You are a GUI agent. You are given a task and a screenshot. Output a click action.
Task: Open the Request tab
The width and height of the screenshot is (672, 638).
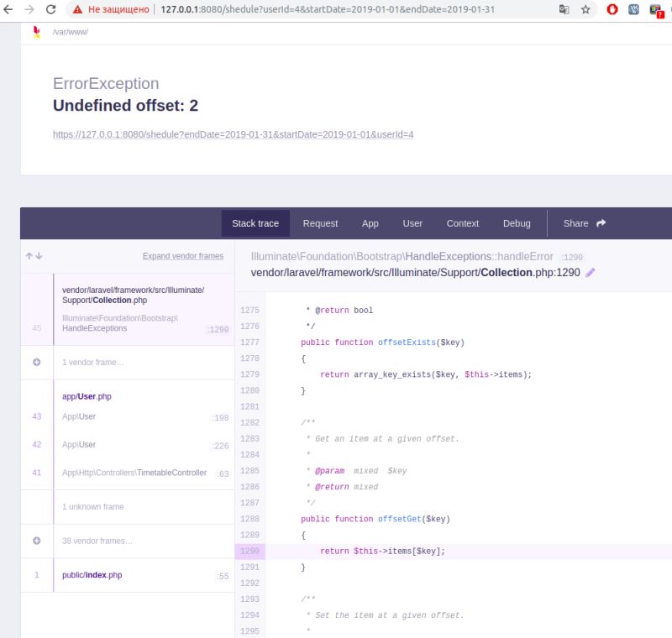click(x=320, y=223)
